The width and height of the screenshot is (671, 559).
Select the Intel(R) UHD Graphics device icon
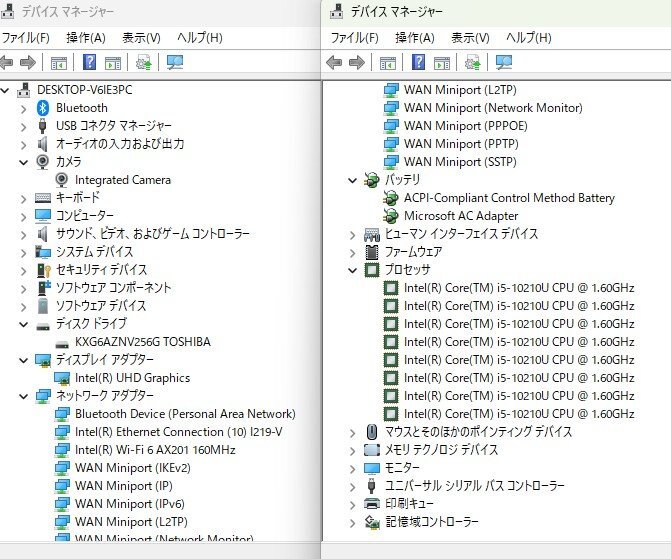pyautogui.click(x=62, y=378)
